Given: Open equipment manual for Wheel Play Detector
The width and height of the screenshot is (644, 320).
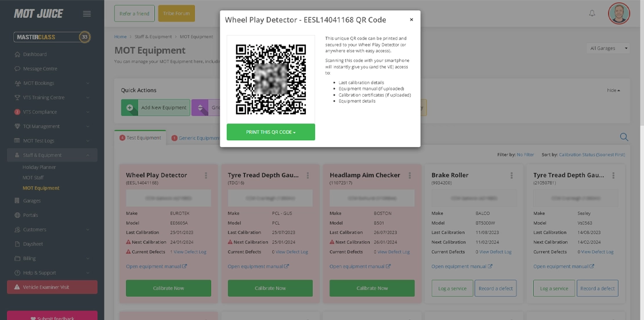Looking at the screenshot, I should point(157,266).
